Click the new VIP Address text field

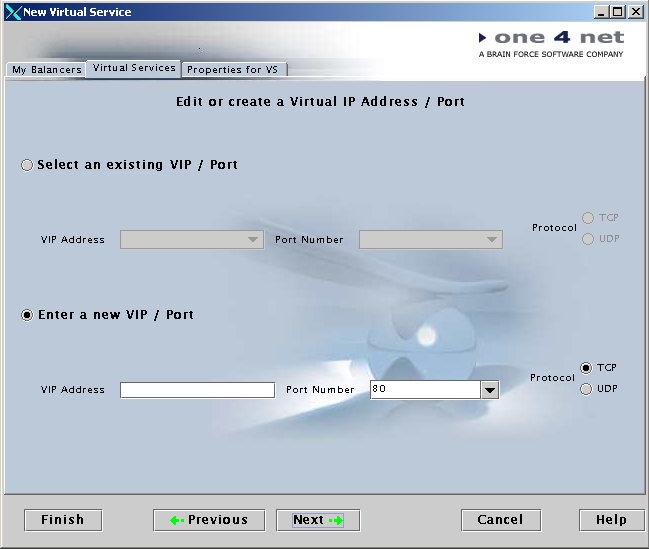197,390
